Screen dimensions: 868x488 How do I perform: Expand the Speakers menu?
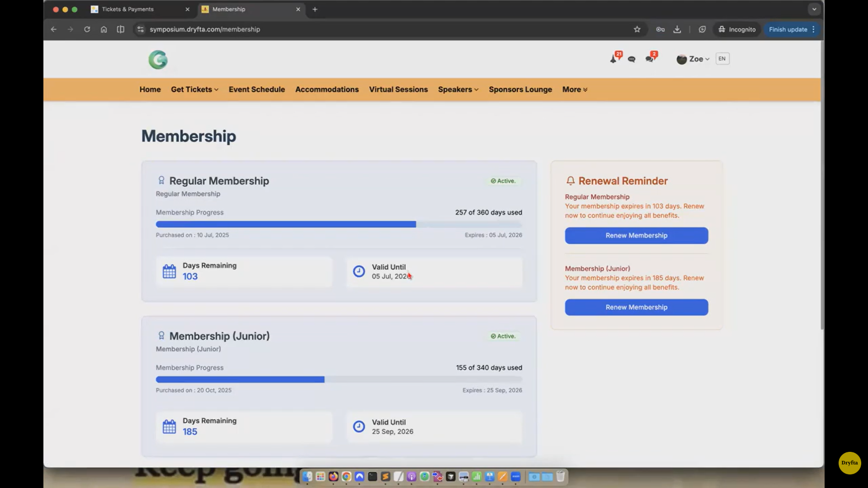[x=458, y=89]
